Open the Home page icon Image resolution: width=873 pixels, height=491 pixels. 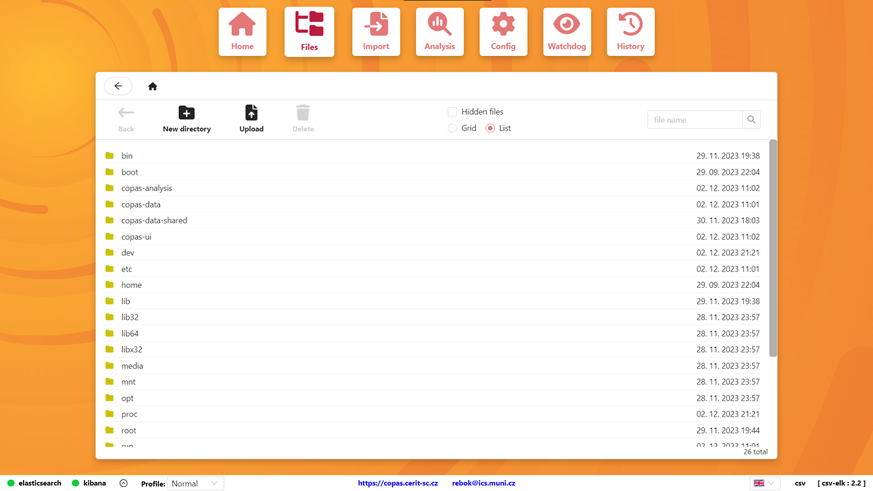(x=242, y=32)
